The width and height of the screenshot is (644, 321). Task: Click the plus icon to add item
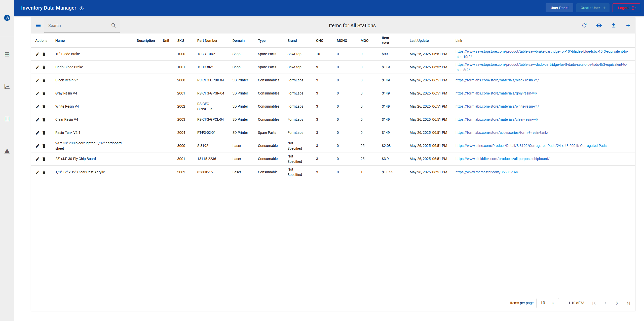628,25
